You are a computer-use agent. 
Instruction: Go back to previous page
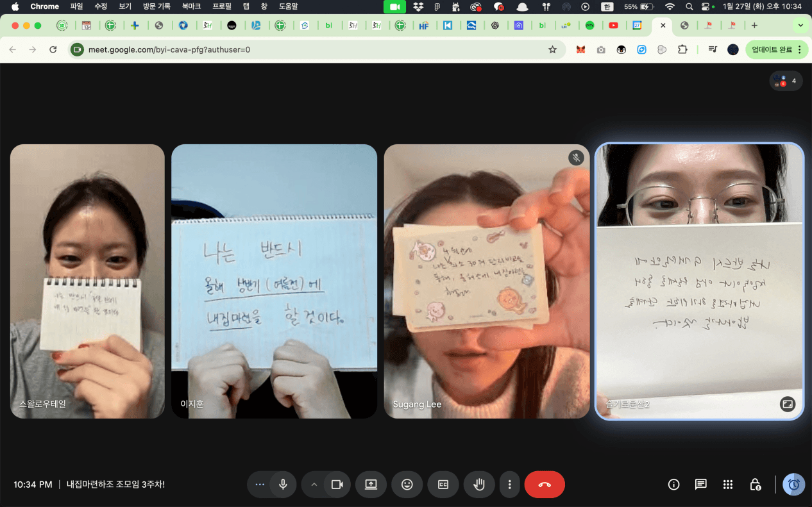point(12,49)
